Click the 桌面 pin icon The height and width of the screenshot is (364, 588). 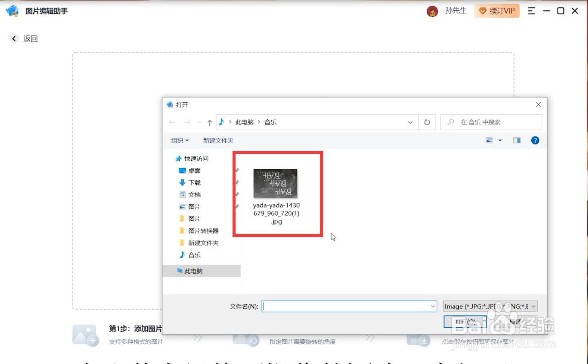(x=237, y=170)
